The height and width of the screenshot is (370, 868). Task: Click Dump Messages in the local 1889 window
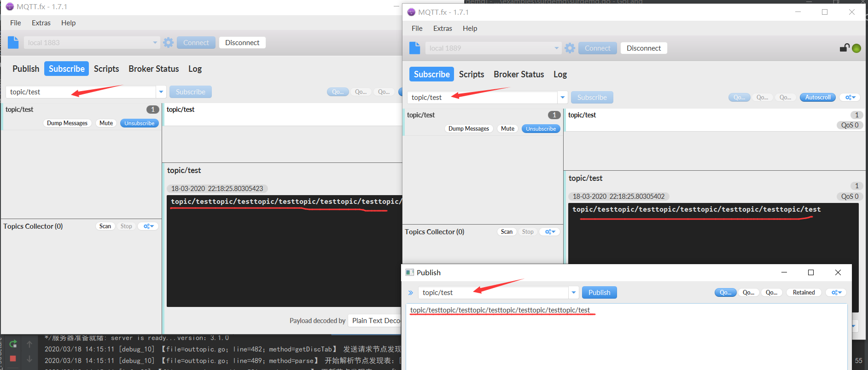[469, 129]
